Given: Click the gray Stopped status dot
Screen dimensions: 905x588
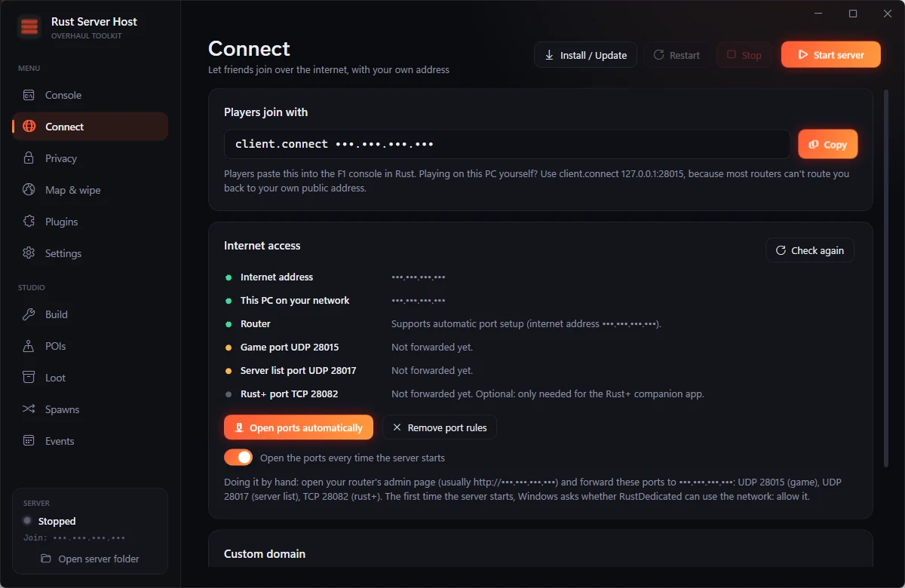Looking at the screenshot, I should (x=27, y=521).
